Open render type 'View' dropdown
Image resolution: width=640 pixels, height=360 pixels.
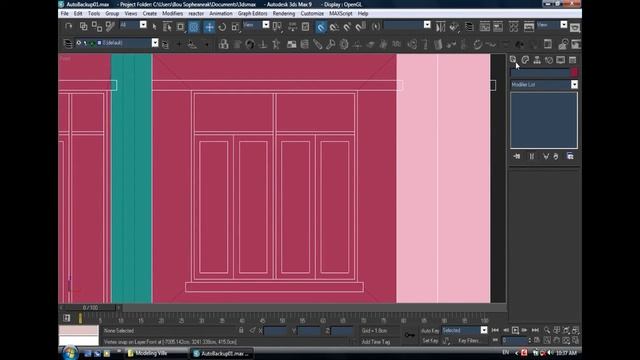tap(564, 25)
